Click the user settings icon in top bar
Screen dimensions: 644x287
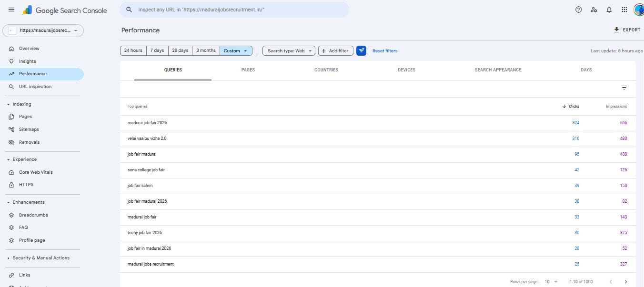tap(594, 10)
